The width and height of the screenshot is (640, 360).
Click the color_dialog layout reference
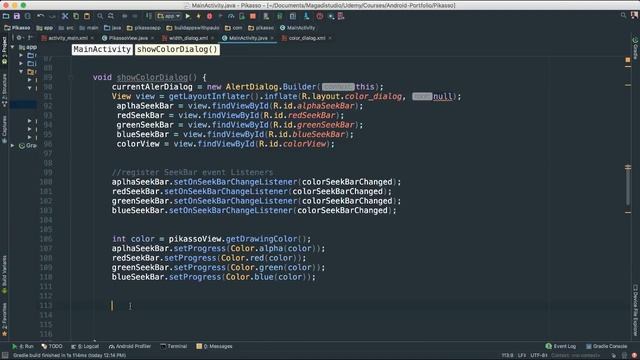click(373, 96)
